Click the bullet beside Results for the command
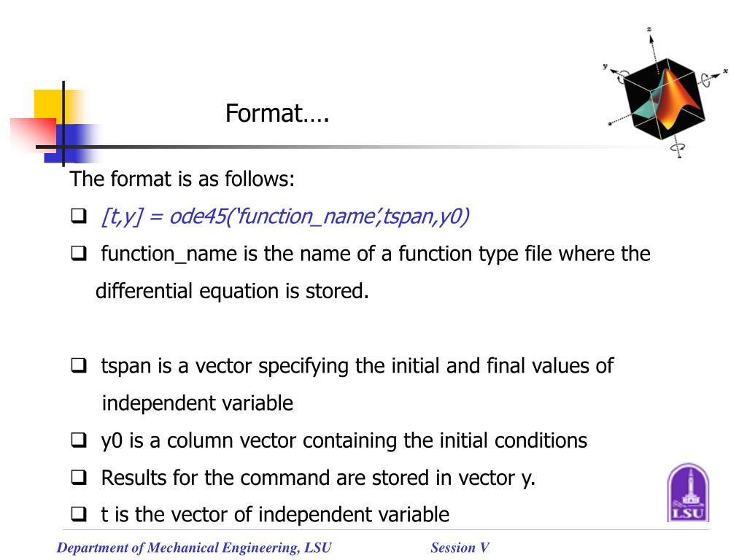 click(79, 477)
